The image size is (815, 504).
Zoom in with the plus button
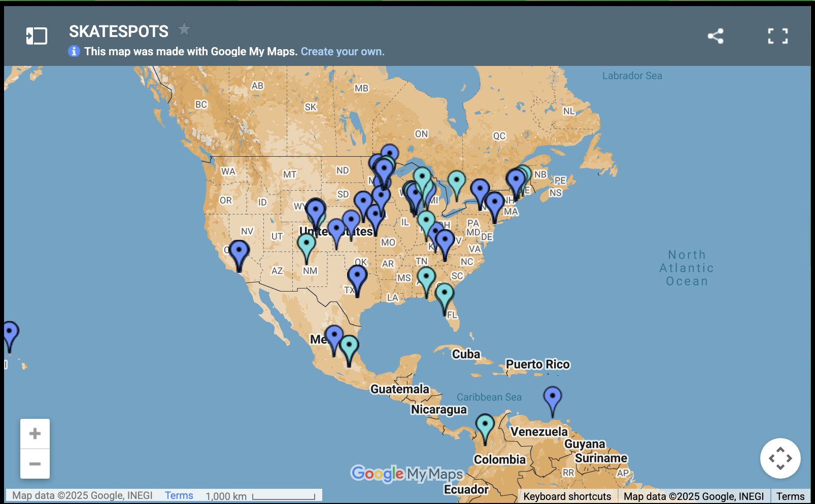[35, 433]
